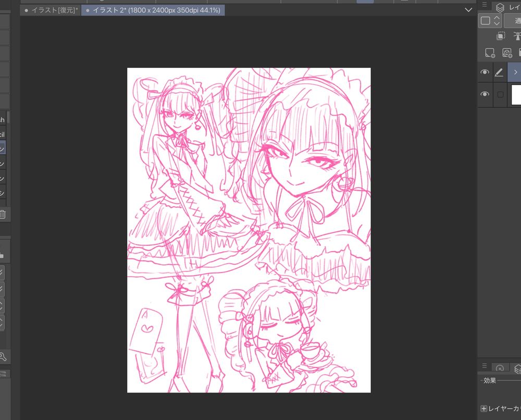Screen dimensions: 521x420
Task: Hide the white paper layer's eye icon
Action: (485, 94)
